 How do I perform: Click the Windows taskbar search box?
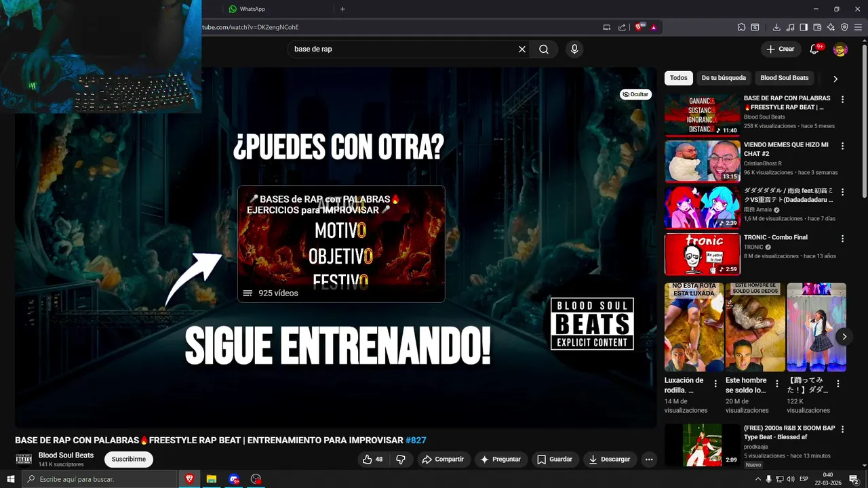100,479
